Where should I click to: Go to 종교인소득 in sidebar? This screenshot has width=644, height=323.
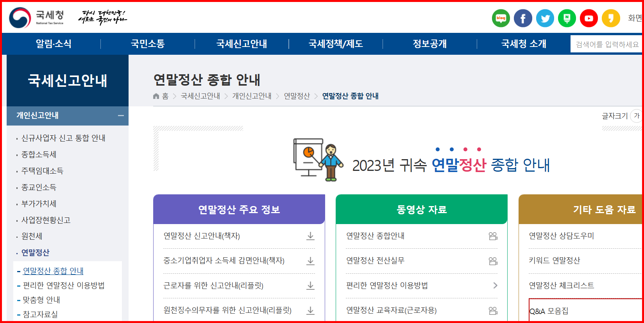[39, 187]
